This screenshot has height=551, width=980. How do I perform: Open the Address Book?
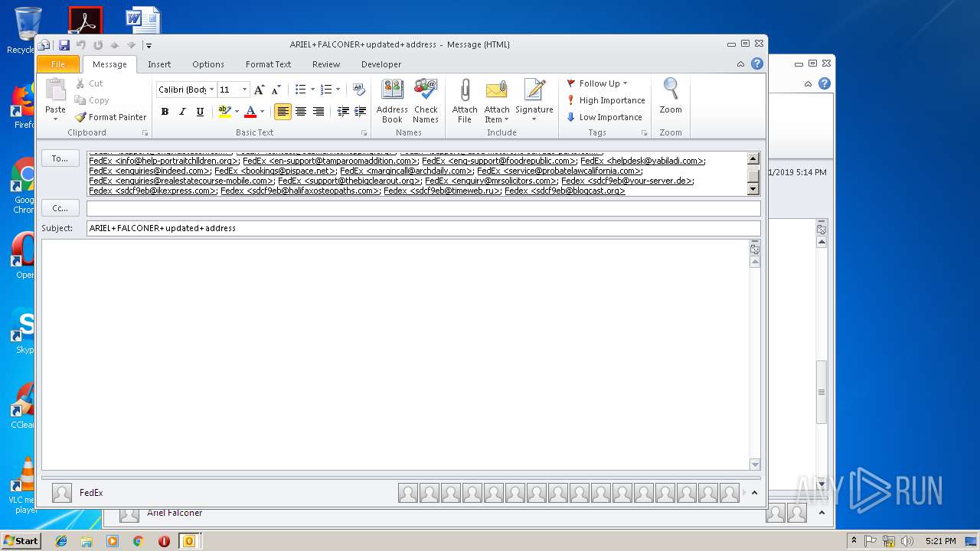pos(392,100)
